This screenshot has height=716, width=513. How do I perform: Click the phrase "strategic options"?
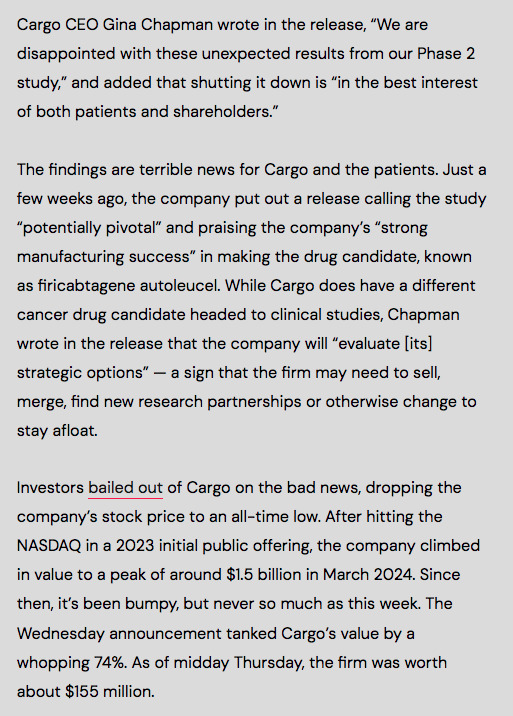[80, 373]
